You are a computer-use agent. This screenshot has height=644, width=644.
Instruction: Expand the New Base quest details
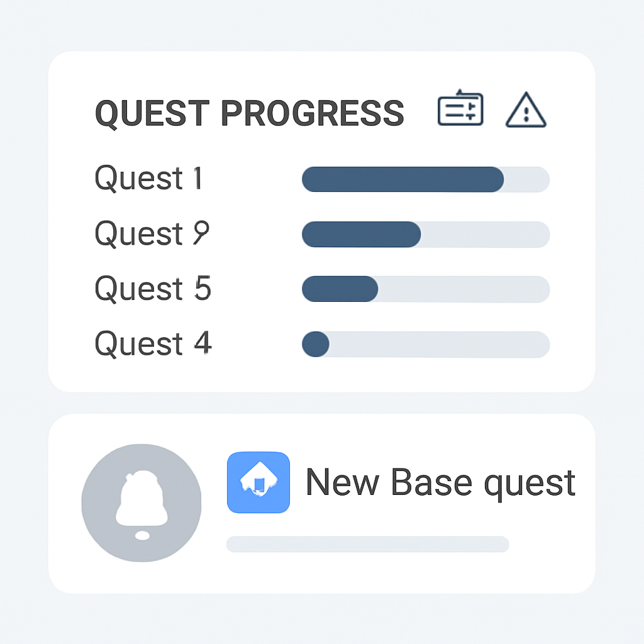[x=440, y=482]
